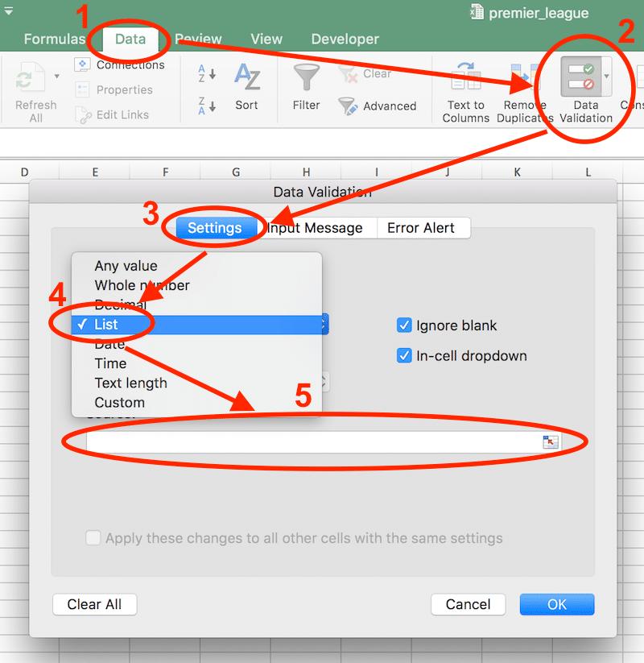Open the Developer ribbon tab
Image resolution: width=644 pixels, height=663 pixels.
345,39
